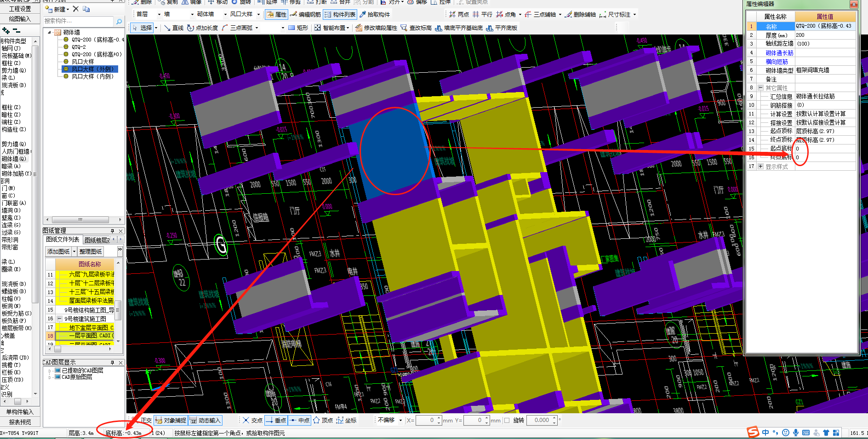Select 点角 point-angle axis tool
Viewport: 868px width, 439px height.
(506, 14)
